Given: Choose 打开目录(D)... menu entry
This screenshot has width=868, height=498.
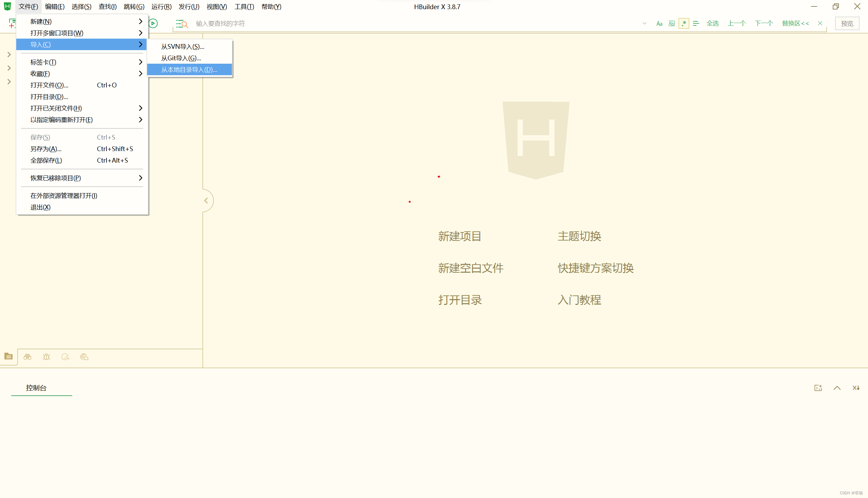Looking at the screenshot, I should tap(82, 97).
